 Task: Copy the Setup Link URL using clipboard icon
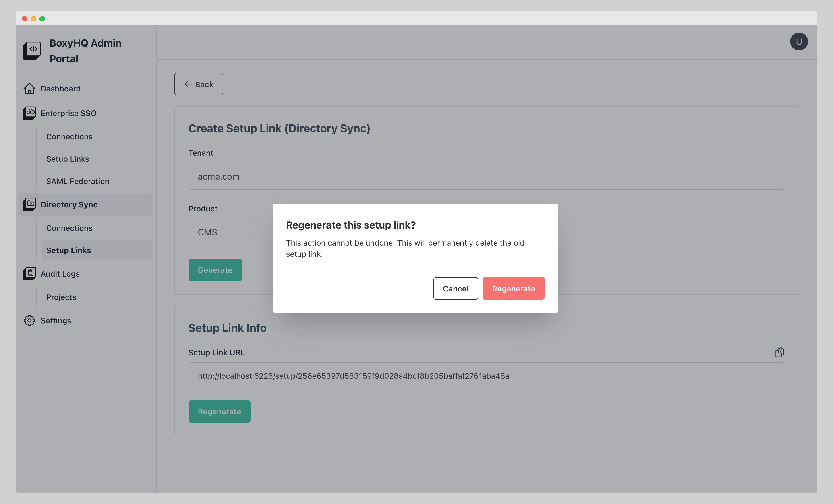780,352
